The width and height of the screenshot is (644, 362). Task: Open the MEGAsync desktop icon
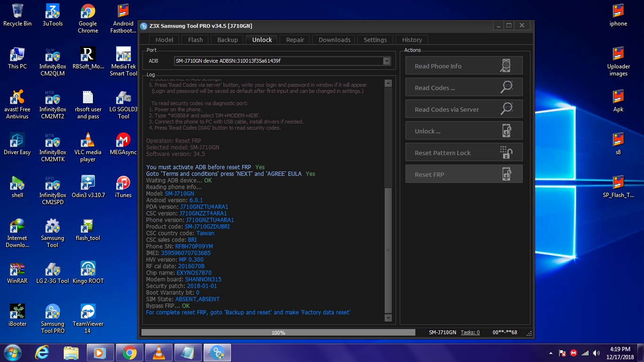pos(123,144)
